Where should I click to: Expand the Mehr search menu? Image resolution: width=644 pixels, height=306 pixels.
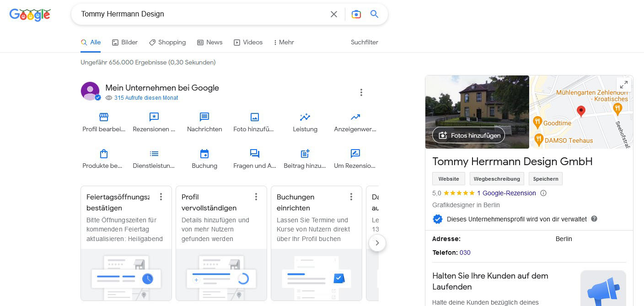tap(284, 42)
